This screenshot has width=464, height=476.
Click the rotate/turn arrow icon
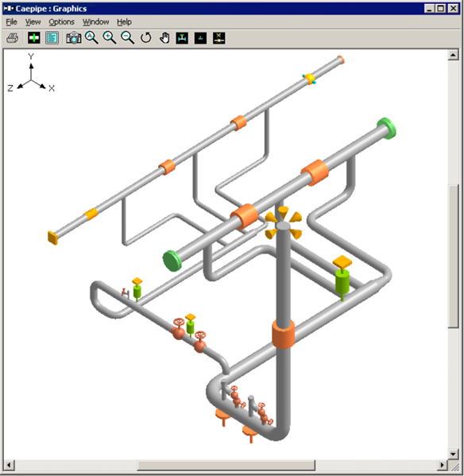pyautogui.click(x=146, y=38)
